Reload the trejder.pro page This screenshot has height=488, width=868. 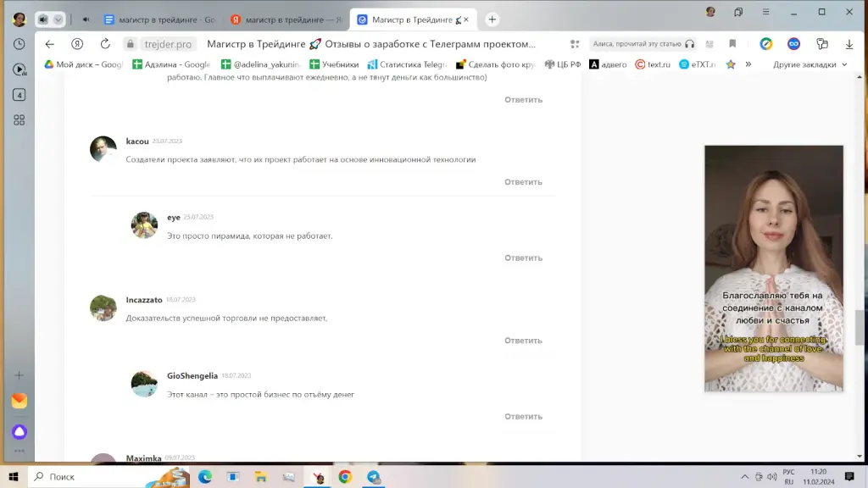(x=105, y=44)
